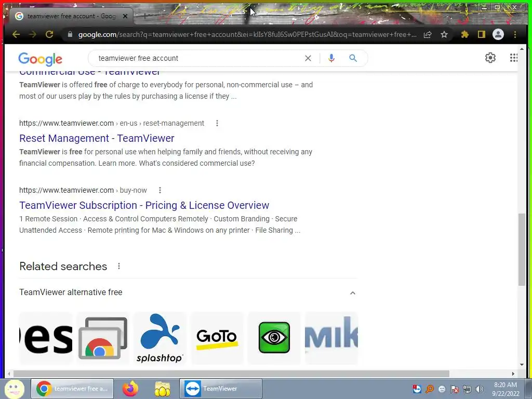Click the network tray icon

[x=467, y=389]
